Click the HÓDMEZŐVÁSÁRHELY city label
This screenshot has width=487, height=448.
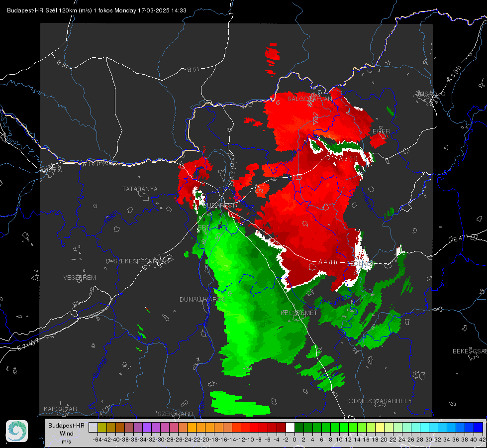378,401
